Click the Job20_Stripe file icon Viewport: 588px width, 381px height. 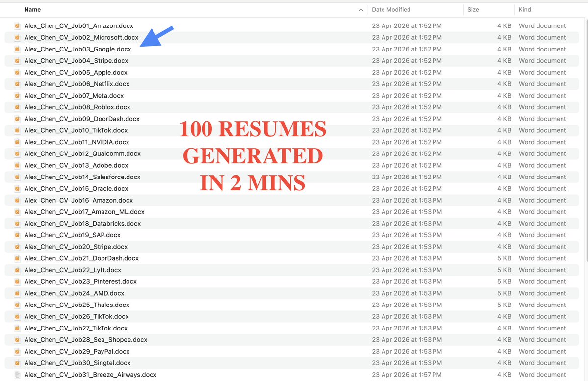pos(17,247)
